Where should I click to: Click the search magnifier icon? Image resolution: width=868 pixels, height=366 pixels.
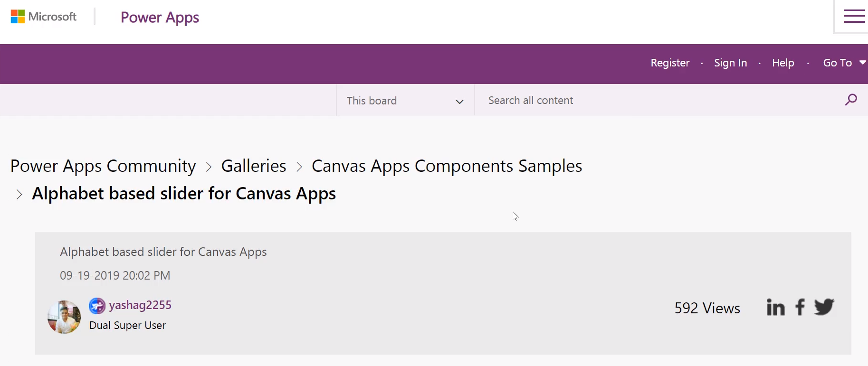tap(851, 100)
